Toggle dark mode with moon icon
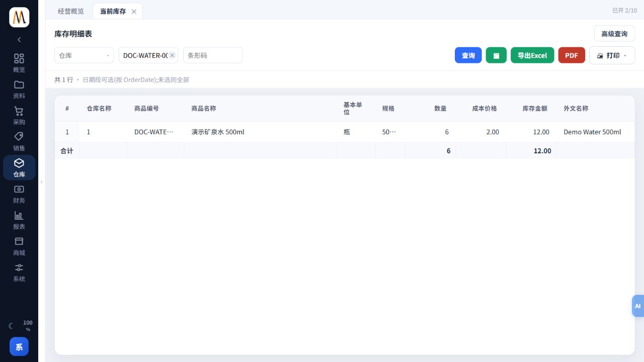This screenshot has height=362, width=644. point(11,326)
